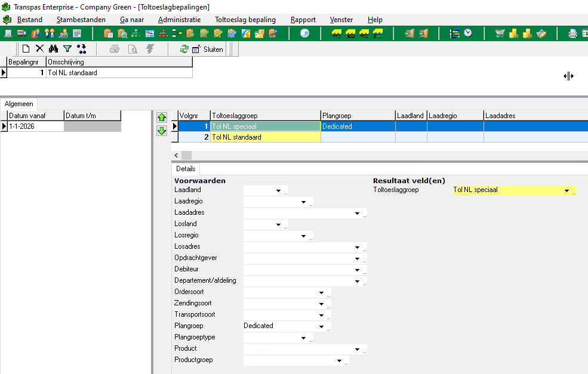
Task: Open the Rapport menu
Action: [303, 20]
